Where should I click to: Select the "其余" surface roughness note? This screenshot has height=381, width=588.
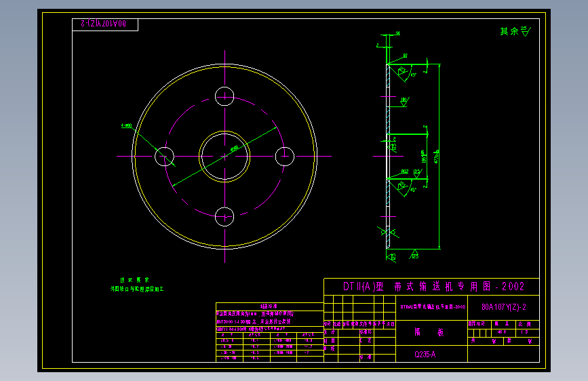(515, 31)
